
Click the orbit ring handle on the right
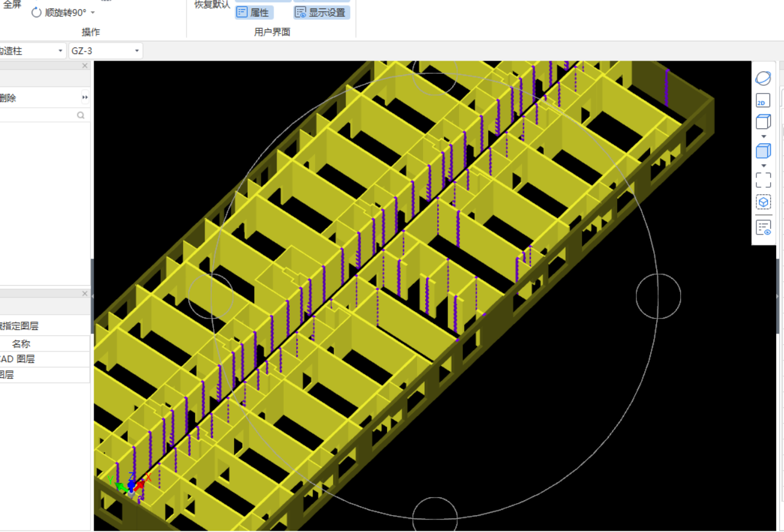coord(659,296)
